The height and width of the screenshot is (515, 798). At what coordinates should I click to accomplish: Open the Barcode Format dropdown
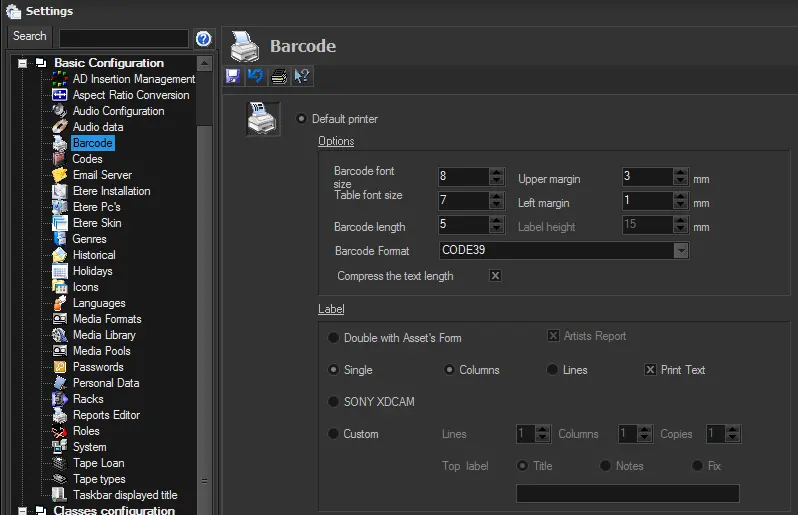(x=681, y=250)
